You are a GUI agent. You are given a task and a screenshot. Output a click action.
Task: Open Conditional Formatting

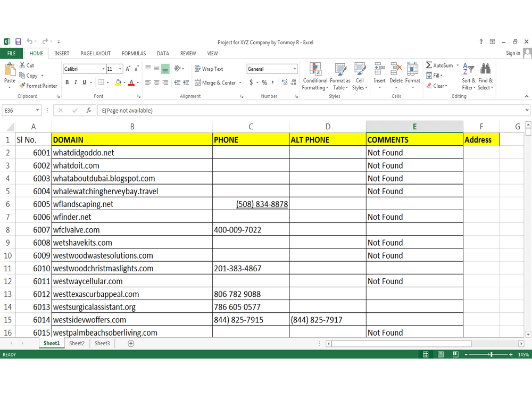[315, 76]
